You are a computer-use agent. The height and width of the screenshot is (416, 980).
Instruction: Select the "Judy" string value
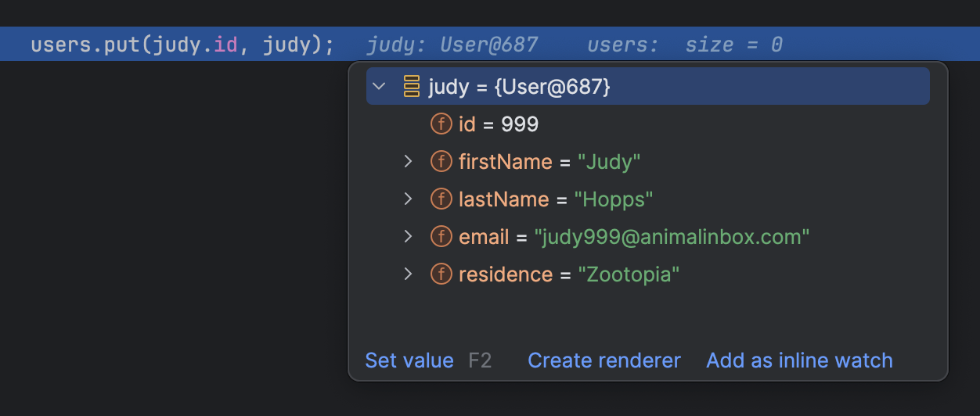[609, 162]
